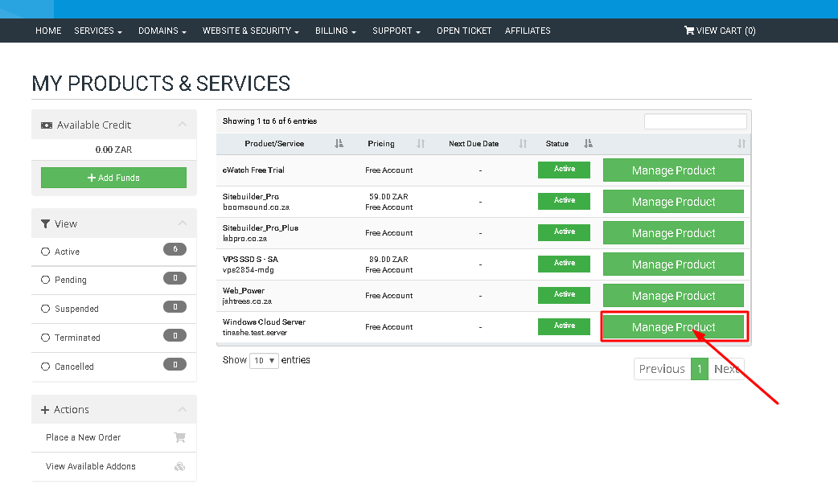
Task: Open the Domains dropdown menu
Action: [x=162, y=31]
